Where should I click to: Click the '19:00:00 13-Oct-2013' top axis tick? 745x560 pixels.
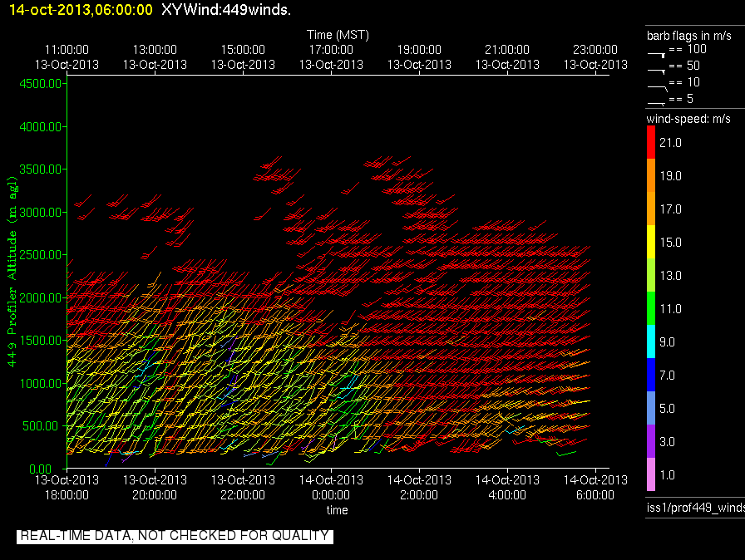tap(419, 57)
